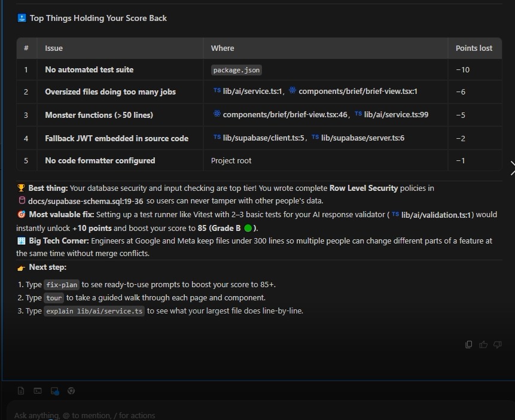Open lib/supabase/client.ts:5 link
Image resolution: width=515 pixels, height=420 pixels.
[x=259, y=138]
